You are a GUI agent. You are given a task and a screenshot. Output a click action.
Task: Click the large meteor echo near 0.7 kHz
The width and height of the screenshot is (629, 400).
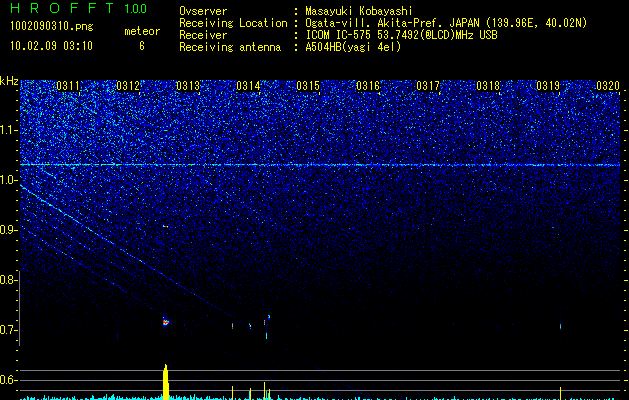(166, 321)
